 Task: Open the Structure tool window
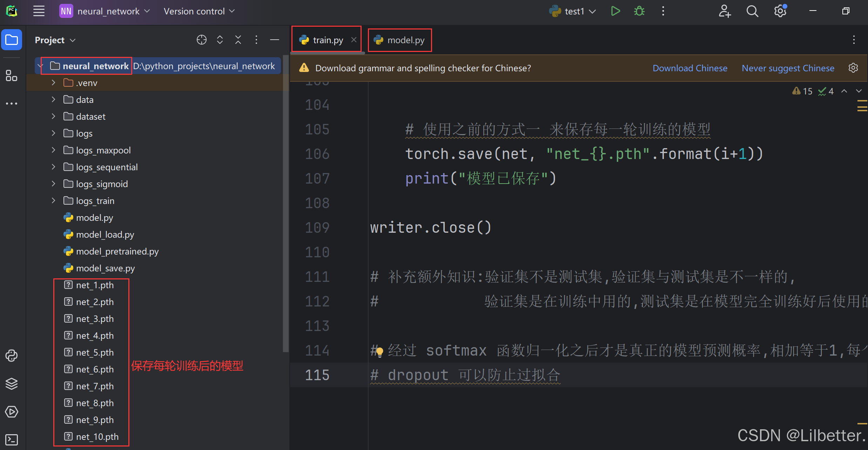pyautogui.click(x=12, y=75)
